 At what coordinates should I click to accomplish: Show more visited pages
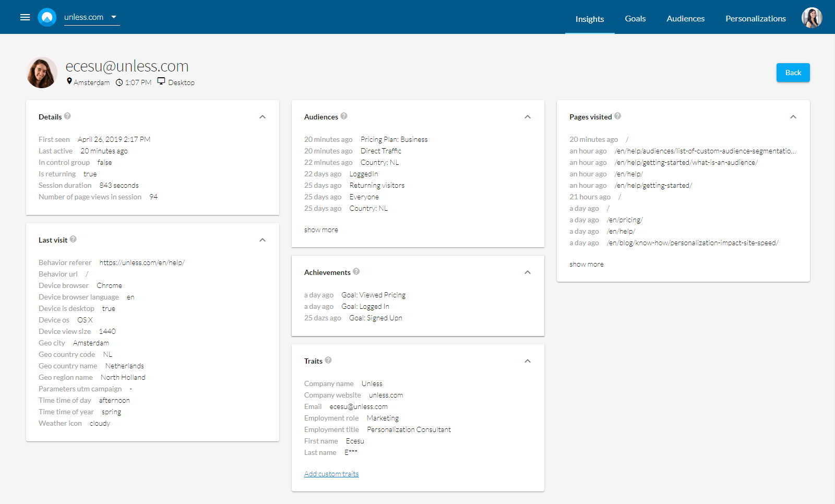(587, 264)
